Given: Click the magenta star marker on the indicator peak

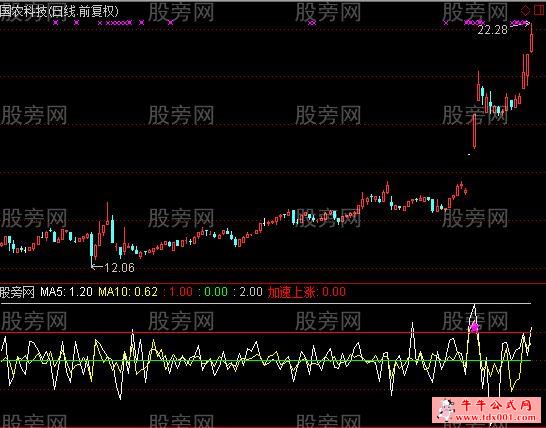Looking at the screenshot, I should 475,327.
